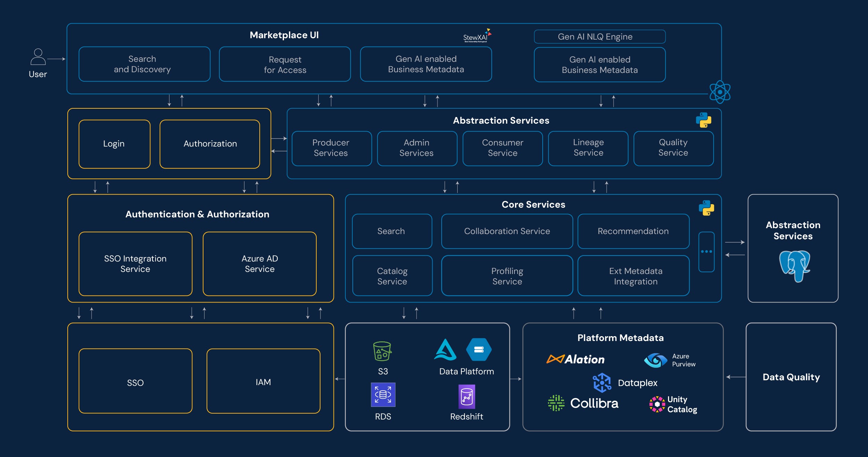Click the Login box
Screen dimensions: 868x457
coord(114,144)
